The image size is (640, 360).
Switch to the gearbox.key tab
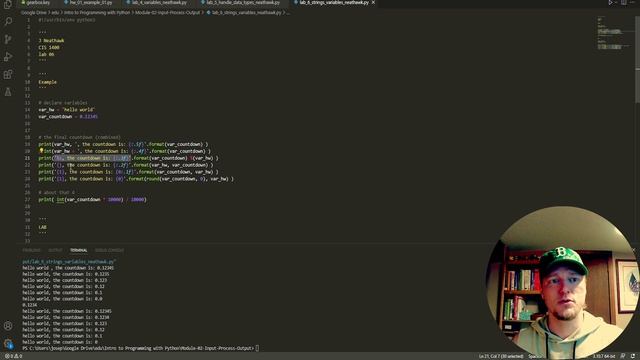[36, 2]
